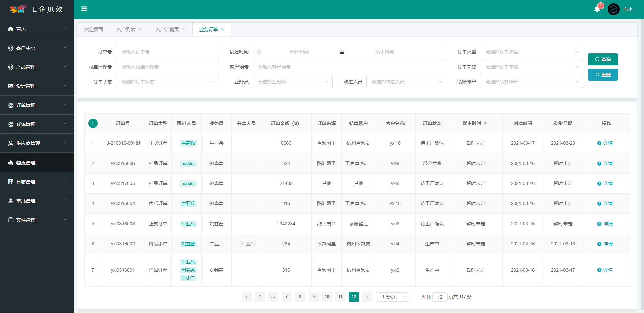The height and width of the screenshot is (313, 644).
Task: Click the hamburger menu collapse icon
Action: (x=84, y=9)
